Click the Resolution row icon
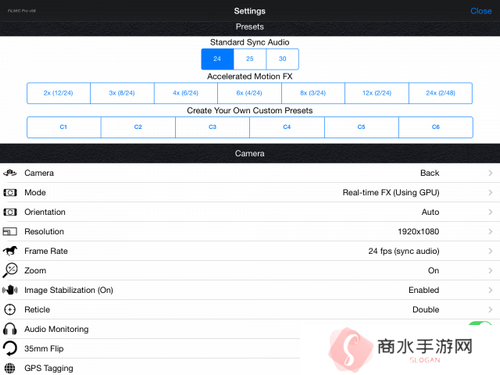This screenshot has height=375, width=500. point(10,231)
